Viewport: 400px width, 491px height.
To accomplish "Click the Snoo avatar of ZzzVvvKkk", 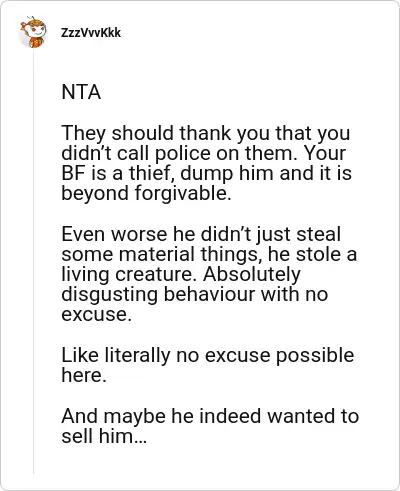I will click(x=33, y=33).
